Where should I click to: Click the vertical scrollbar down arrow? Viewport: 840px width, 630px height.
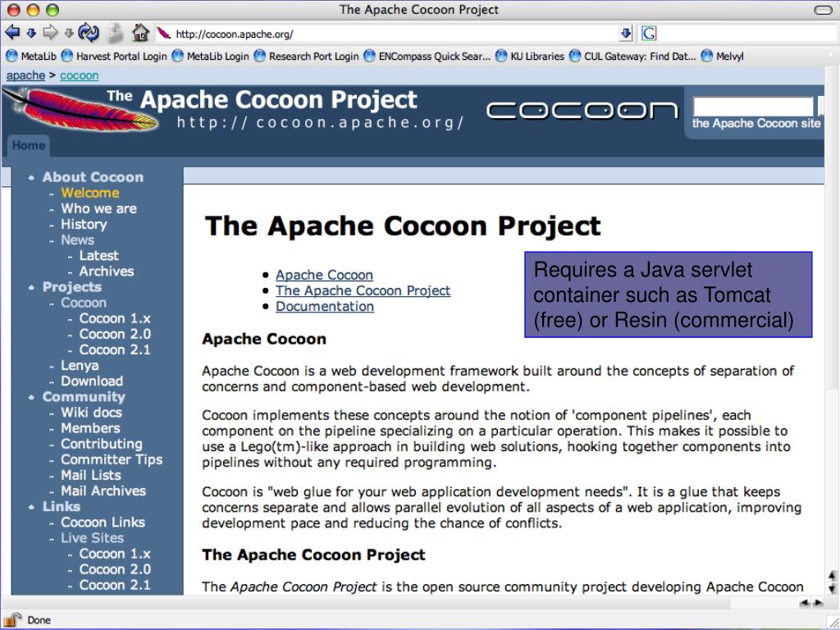(832, 589)
